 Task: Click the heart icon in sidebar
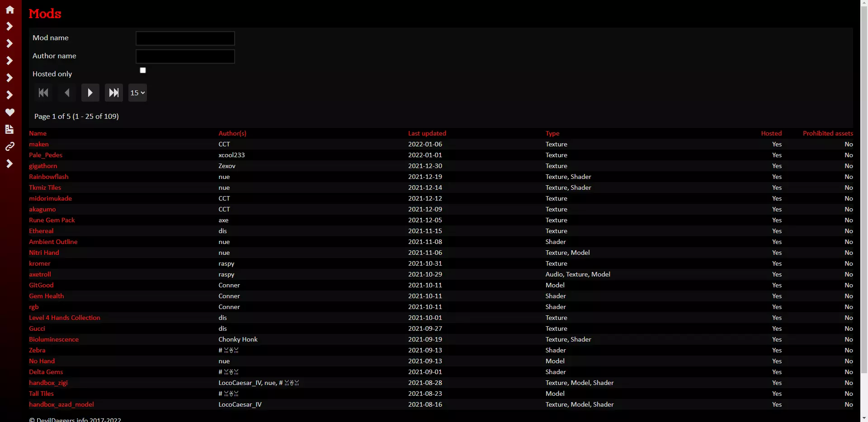[9, 112]
